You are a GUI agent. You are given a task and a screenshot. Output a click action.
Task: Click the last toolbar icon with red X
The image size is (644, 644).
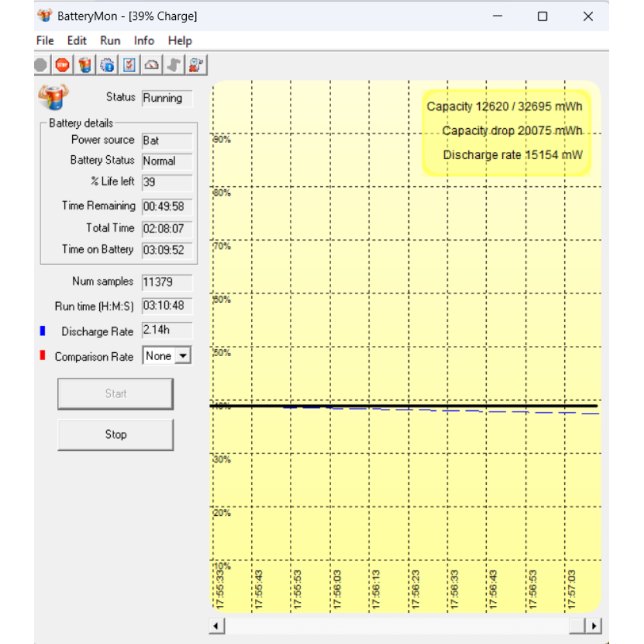(x=196, y=64)
